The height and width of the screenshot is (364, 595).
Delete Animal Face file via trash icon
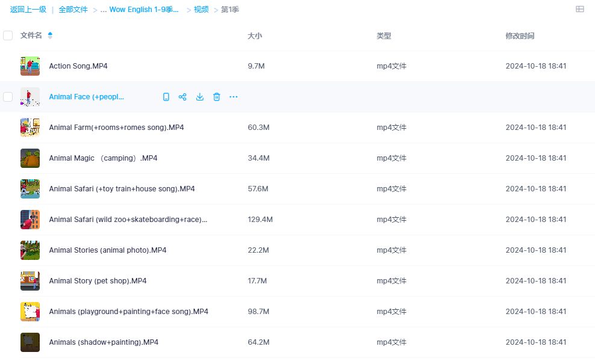[217, 97]
